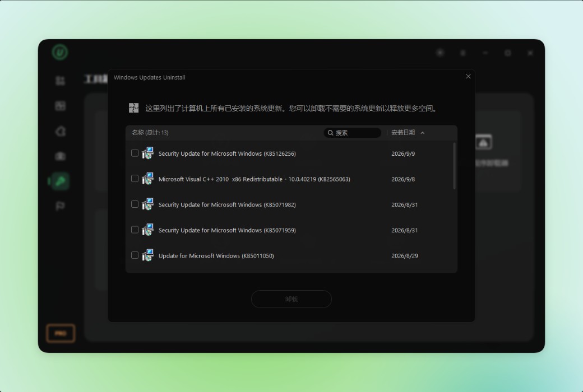Screen dimensions: 583x392
Task: Close the Windows Updates Uninstall dialog
Action: [x=468, y=76]
